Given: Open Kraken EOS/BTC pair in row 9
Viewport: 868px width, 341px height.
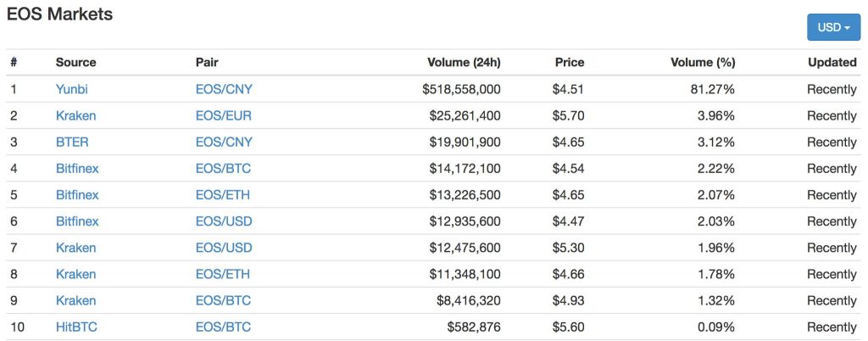Looking at the screenshot, I should click(x=223, y=300).
